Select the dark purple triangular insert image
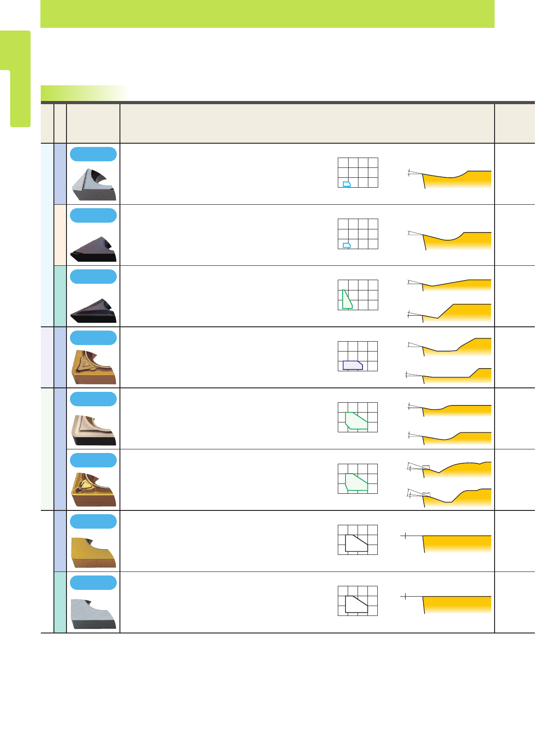This screenshot has width=535, height=756. click(93, 249)
